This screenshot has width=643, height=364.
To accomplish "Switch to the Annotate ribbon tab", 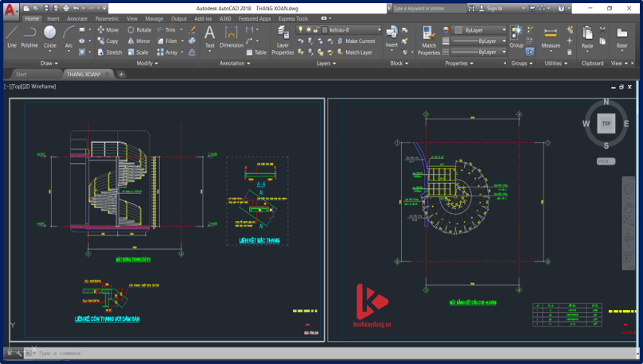I will coord(77,17).
